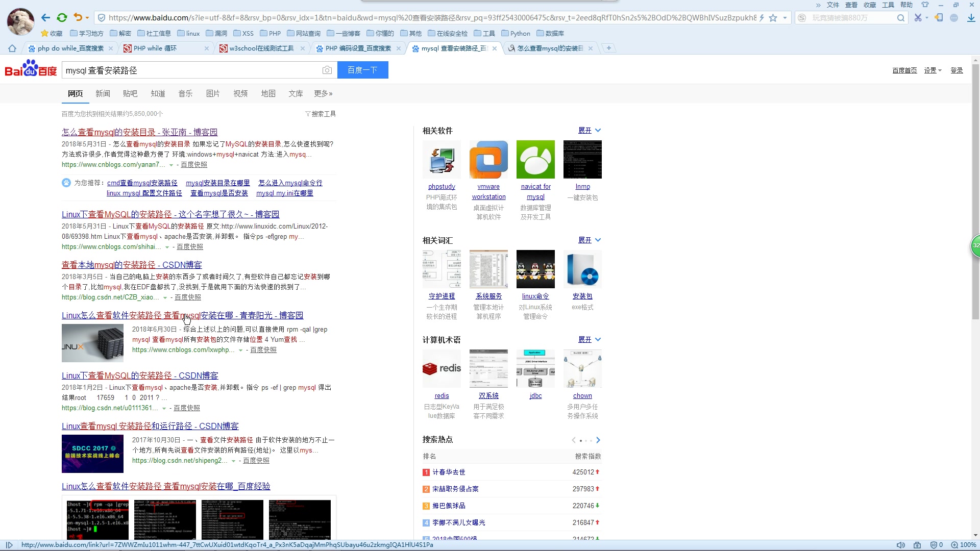
Task: Open the 工具 menu
Action: [888, 5]
